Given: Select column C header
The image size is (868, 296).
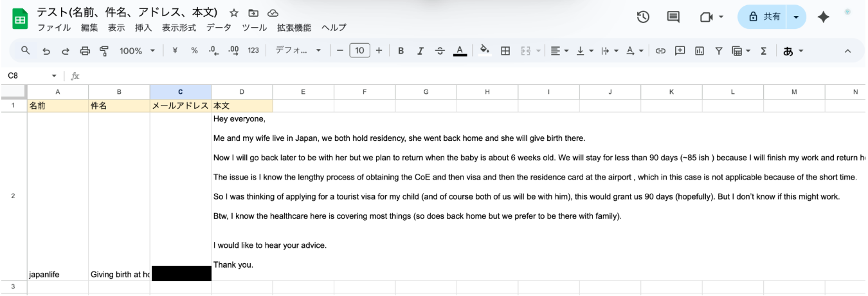Looking at the screenshot, I should click(x=181, y=92).
